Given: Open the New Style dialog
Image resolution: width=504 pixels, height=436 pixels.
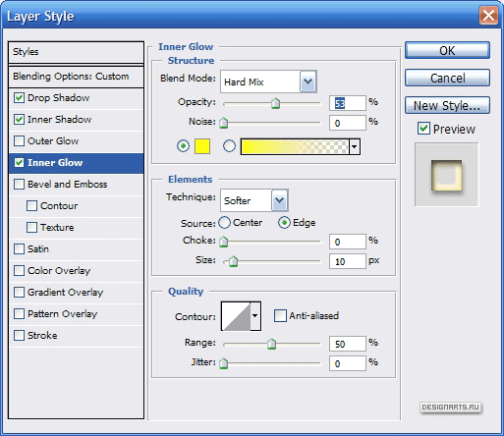Looking at the screenshot, I should pos(447,105).
